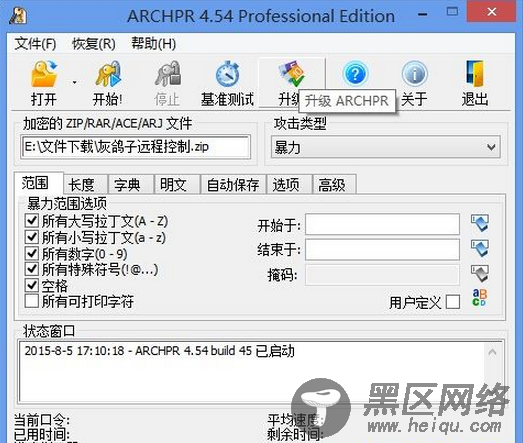
Task: Uncheck 所有小写拉丁文(a - z) checkbox
Action: [x=32, y=237]
